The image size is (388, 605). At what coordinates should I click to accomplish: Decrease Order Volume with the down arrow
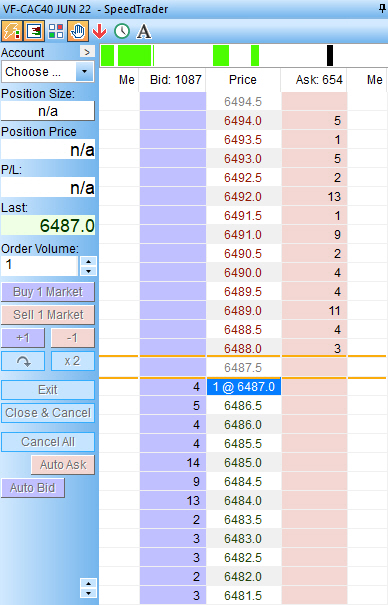click(88, 271)
